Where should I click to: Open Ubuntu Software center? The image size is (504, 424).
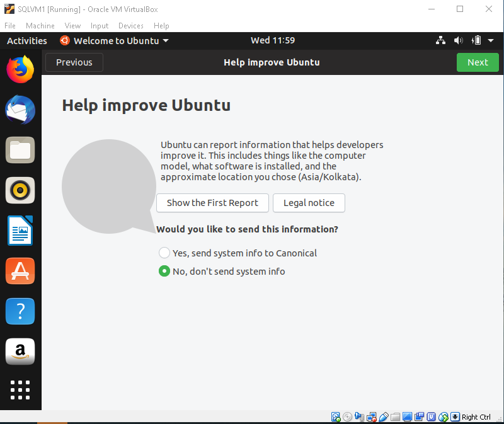coord(20,271)
